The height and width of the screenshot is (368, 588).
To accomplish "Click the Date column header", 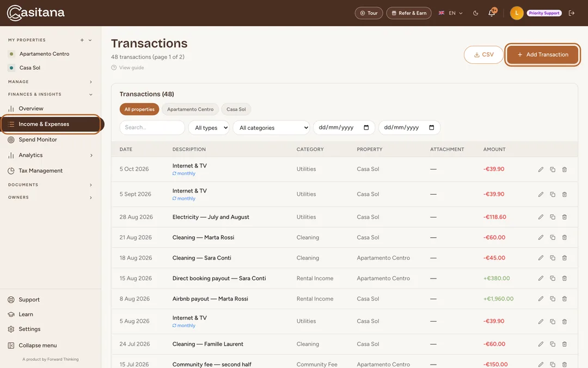I will point(126,149).
